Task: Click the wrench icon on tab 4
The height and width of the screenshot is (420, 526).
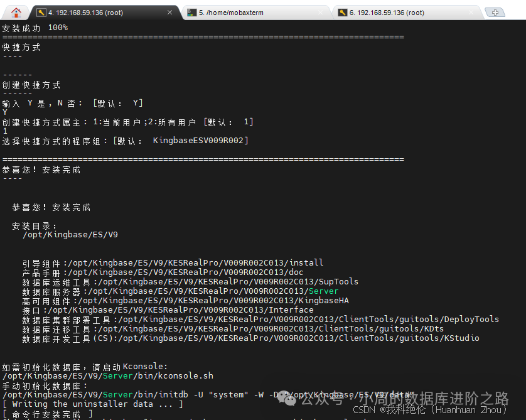Action: 41,13
